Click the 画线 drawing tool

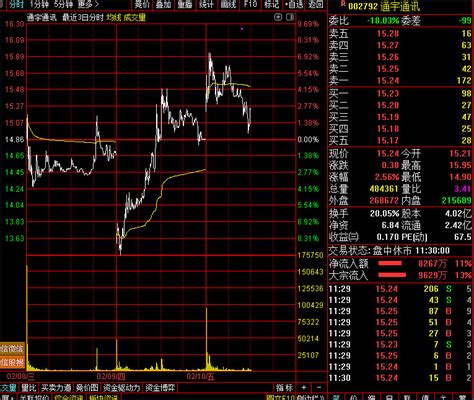pos(228,4)
